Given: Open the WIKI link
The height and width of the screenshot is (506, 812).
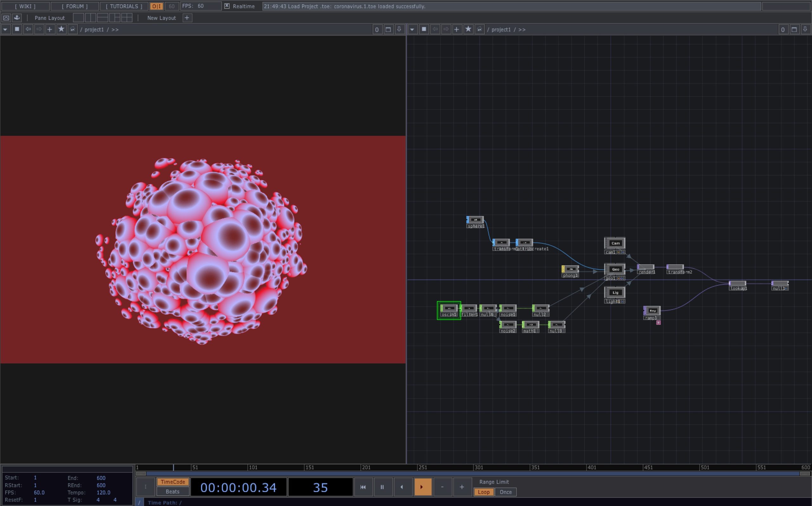Looking at the screenshot, I should pyautogui.click(x=25, y=6).
